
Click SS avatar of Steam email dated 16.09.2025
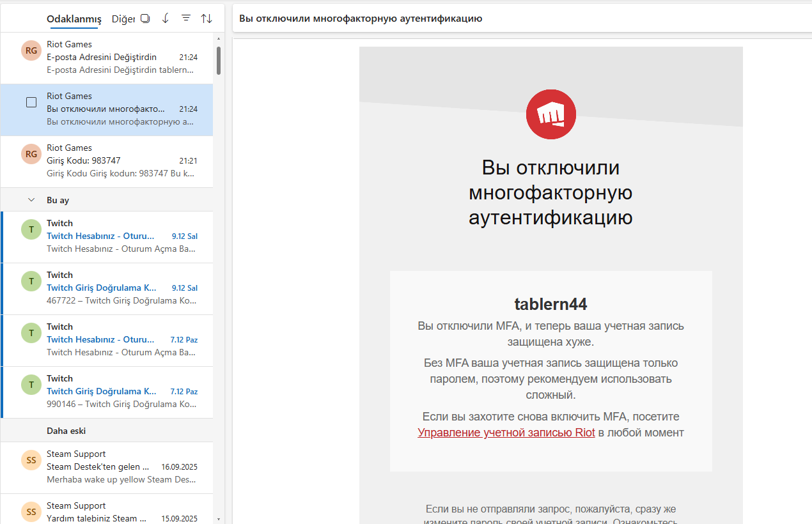tap(31, 460)
